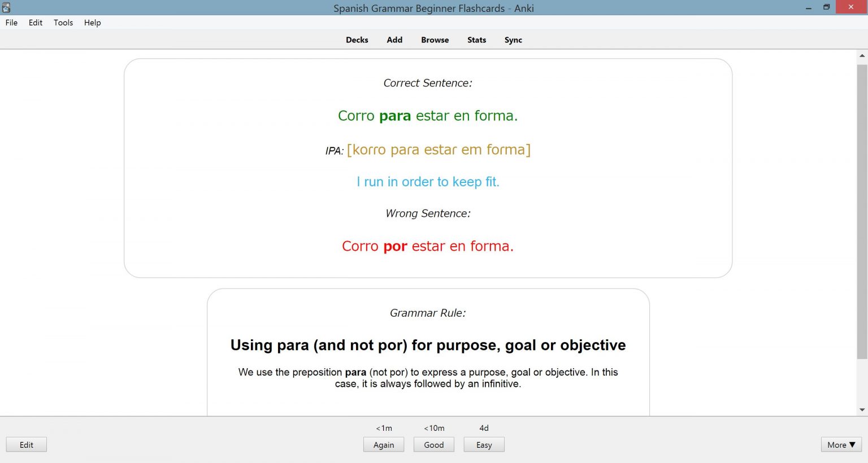Click the Anki application icon in title bar

pyautogui.click(x=6, y=7)
